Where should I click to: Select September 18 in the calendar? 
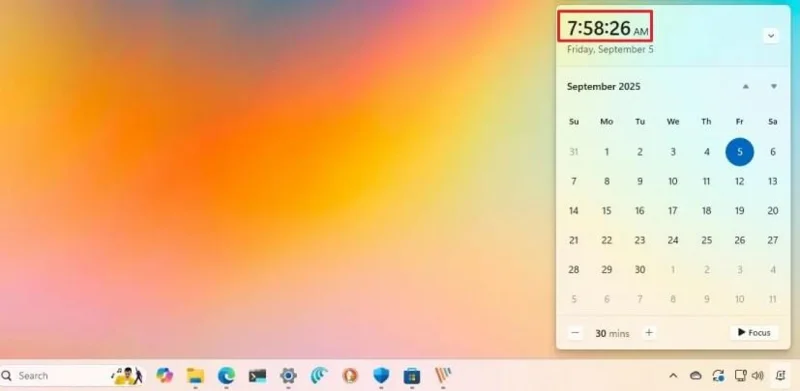(706, 211)
